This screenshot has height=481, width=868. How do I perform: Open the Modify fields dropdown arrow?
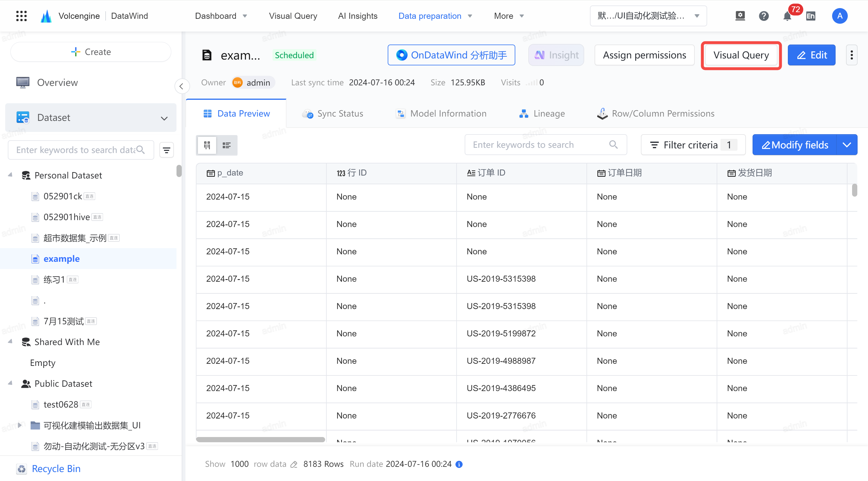click(846, 145)
